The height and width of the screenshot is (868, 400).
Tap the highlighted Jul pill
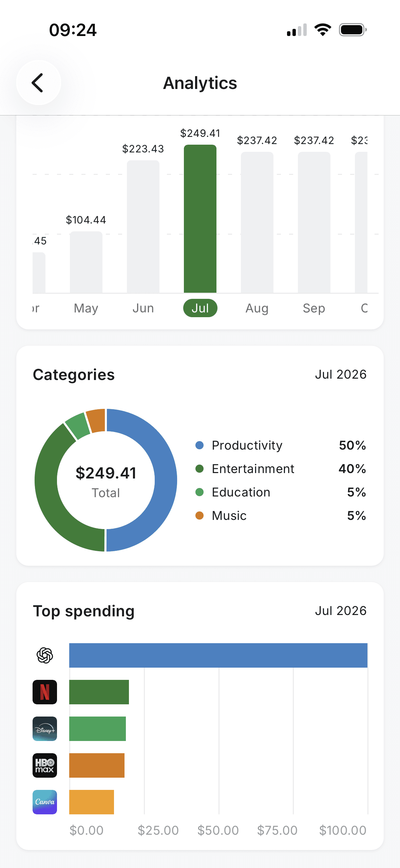[x=200, y=308]
